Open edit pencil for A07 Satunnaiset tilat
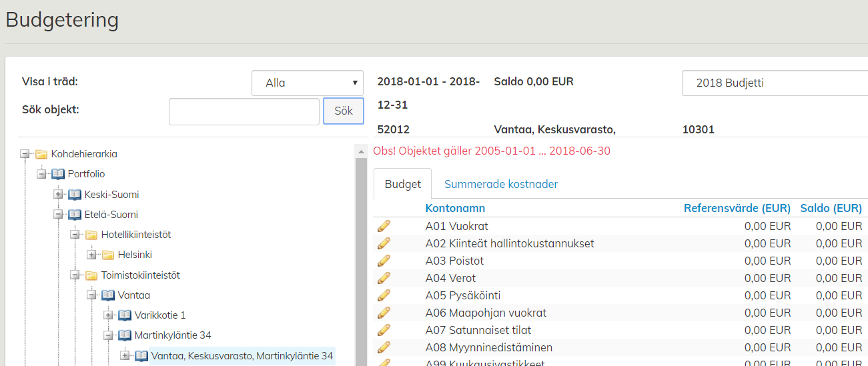Viewport: 868px width, 366px height. coord(384,331)
